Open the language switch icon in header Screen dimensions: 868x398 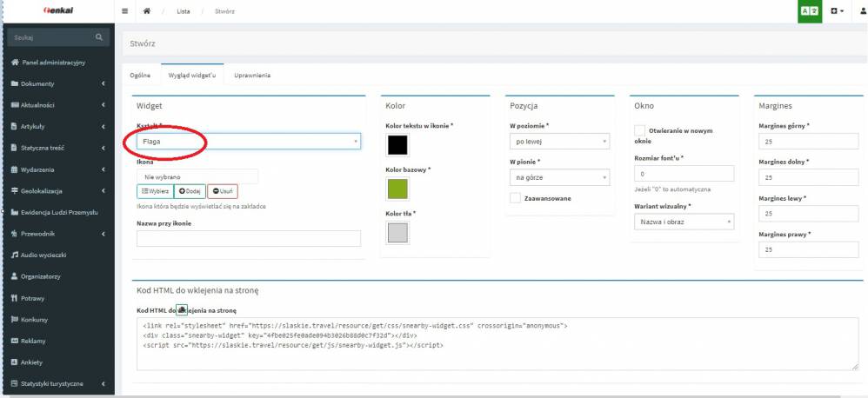[x=809, y=10]
